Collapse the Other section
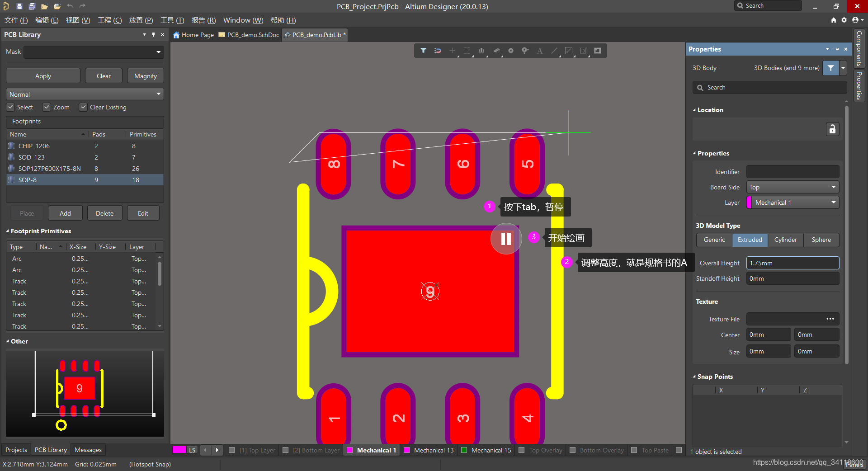Viewport: 868px width, 471px height. pyautogui.click(x=8, y=341)
